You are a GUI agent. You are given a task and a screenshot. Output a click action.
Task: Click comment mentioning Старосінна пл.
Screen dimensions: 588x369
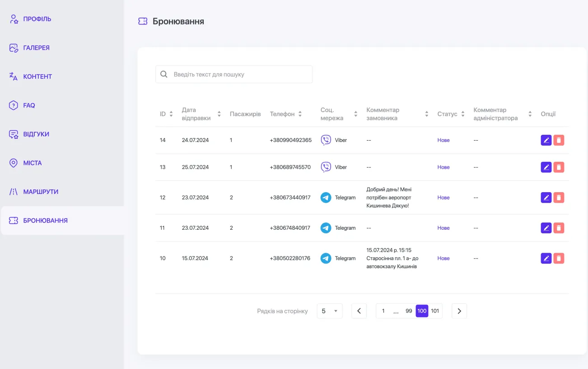coord(392,258)
